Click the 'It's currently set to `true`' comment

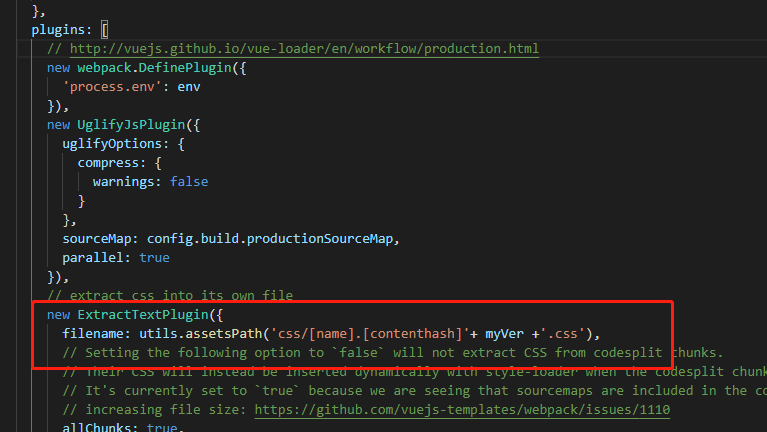click(x=414, y=390)
